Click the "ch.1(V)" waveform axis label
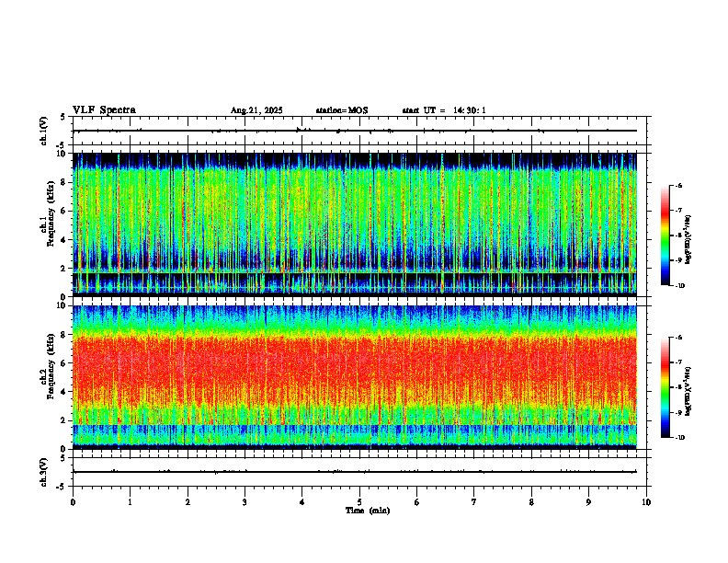Screen dimensions: 728x563 pos(43,131)
